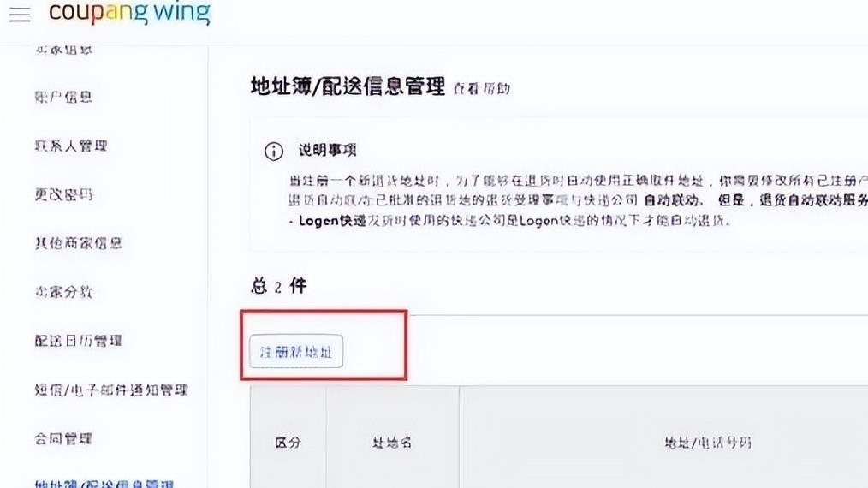Click the 地址/电话号码 column header
The image size is (868, 488).
708,443
